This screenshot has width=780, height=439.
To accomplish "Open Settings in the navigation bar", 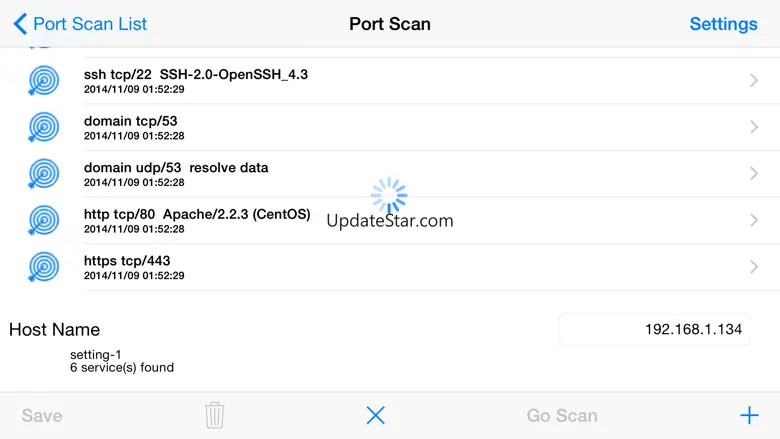I will click(723, 24).
